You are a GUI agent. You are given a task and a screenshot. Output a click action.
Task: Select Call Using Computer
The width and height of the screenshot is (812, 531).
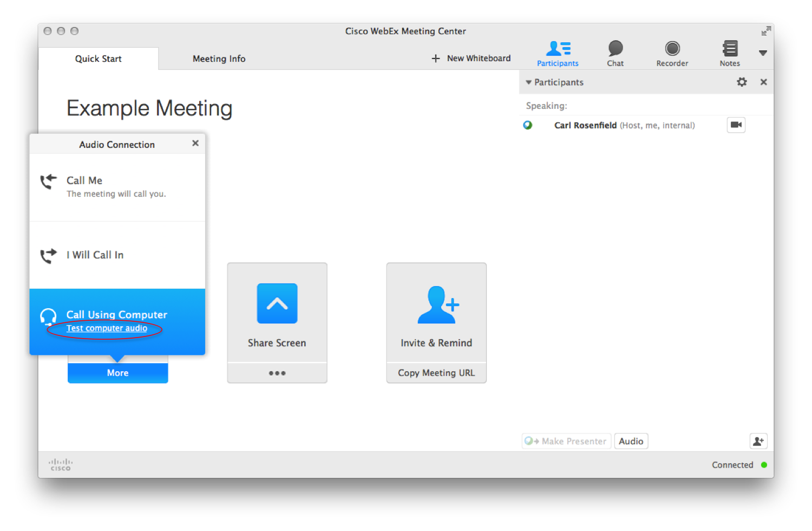click(x=117, y=321)
